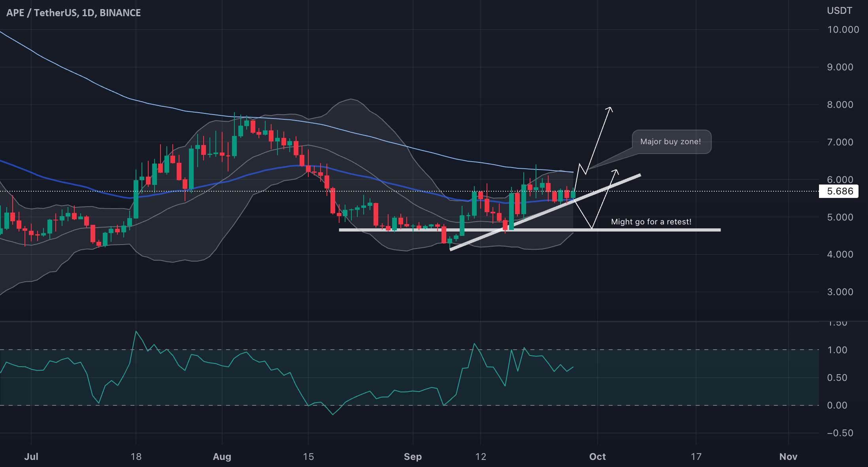Click the indicator −0.50 axis label
The image size is (868, 467).
click(840, 433)
